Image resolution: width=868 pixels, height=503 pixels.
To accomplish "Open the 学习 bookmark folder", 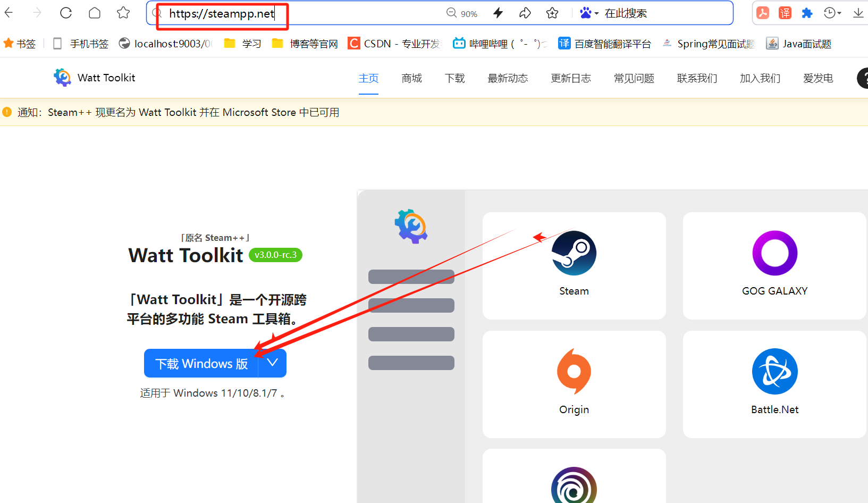I will coord(243,44).
